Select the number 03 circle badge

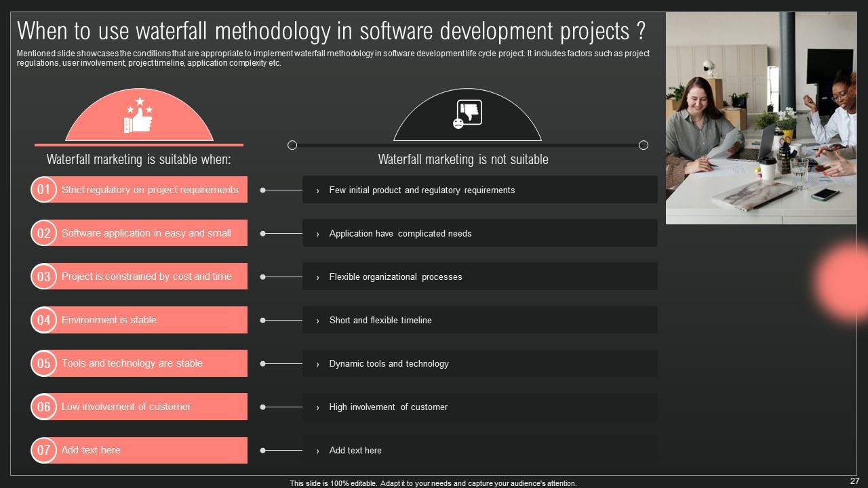tap(43, 277)
